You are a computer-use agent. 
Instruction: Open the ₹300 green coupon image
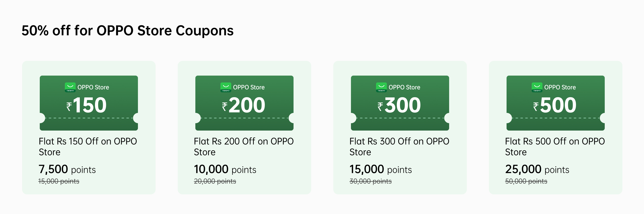coord(400,103)
